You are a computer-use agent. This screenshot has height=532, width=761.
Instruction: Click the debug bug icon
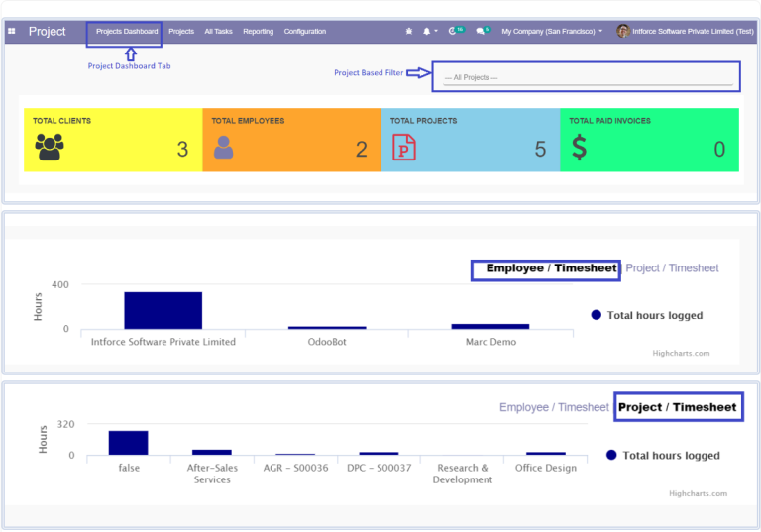pyautogui.click(x=409, y=31)
